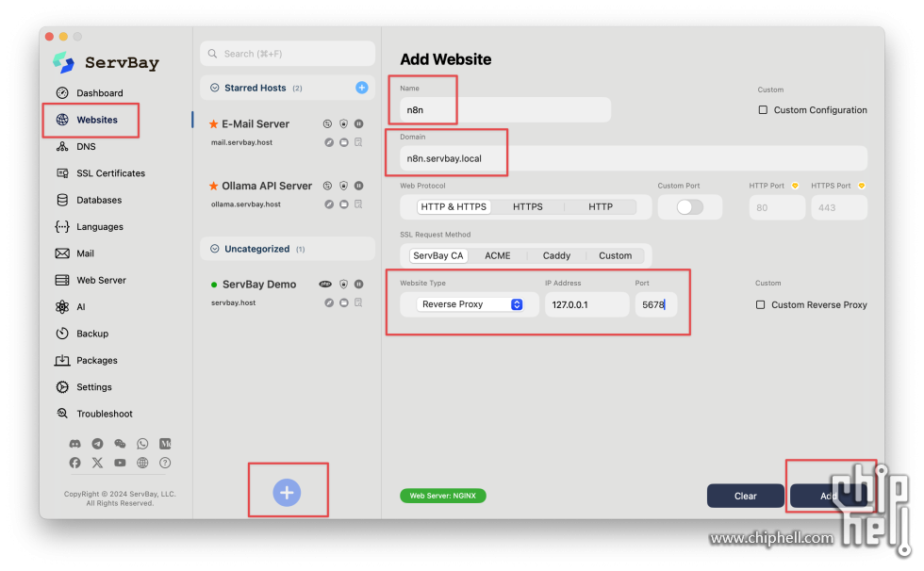This screenshot has height=571, width=924.
Task: Open Languages in the sidebar
Action: click(89, 227)
